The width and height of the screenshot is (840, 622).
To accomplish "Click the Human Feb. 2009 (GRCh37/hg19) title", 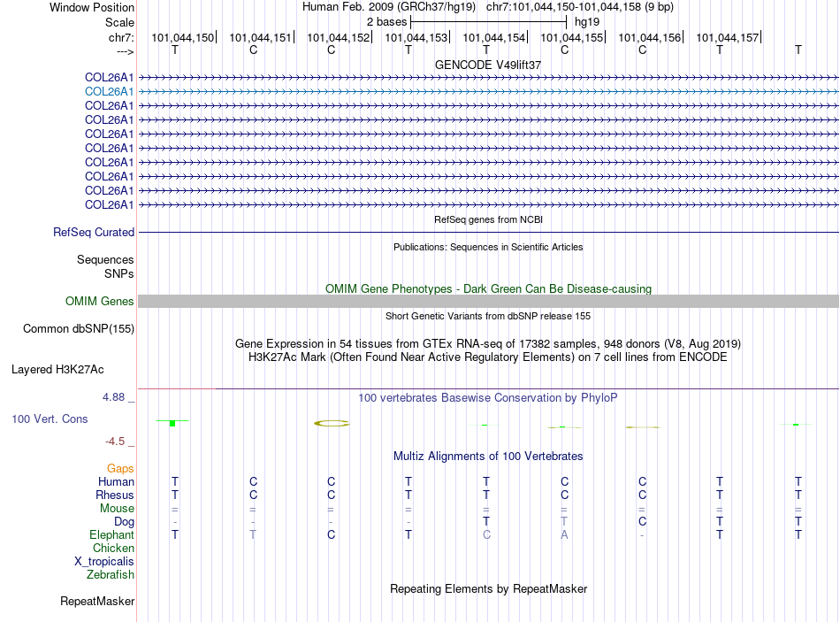I will coord(389,7).
